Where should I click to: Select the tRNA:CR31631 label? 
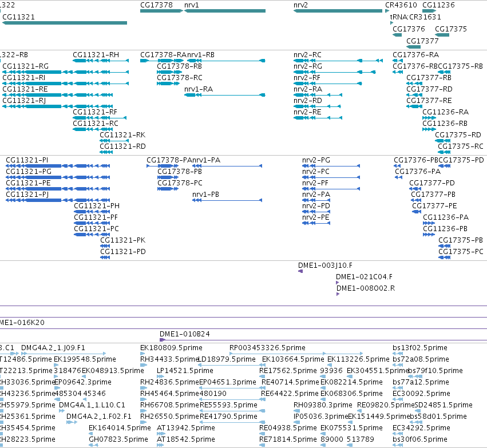coord(415,17)
